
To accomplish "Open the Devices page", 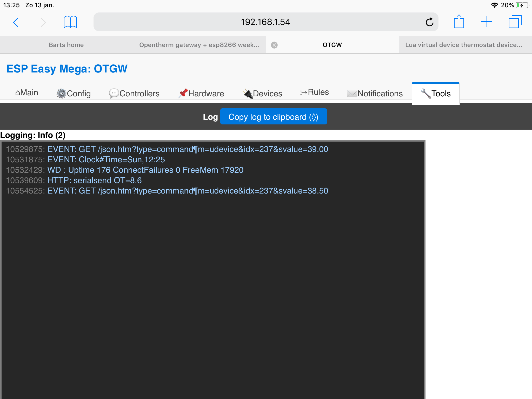I will [262, 94].
